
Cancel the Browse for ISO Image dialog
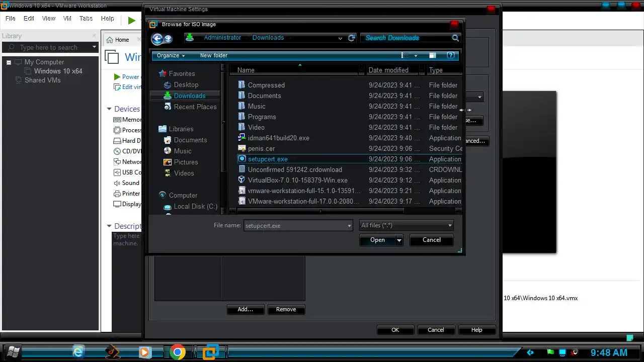(431, 240)
